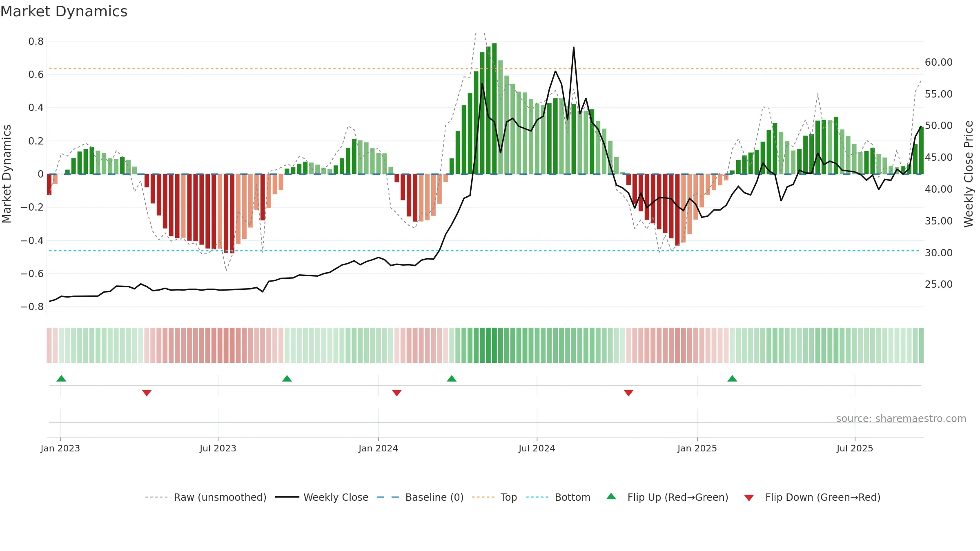Click the source: sharemaestro.com text

pyautogui.click(x=901, y=418)
